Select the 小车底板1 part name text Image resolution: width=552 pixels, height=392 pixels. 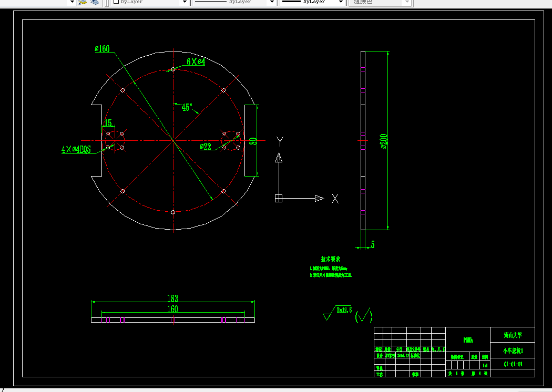pyautogui.click(x=513, y=350)
